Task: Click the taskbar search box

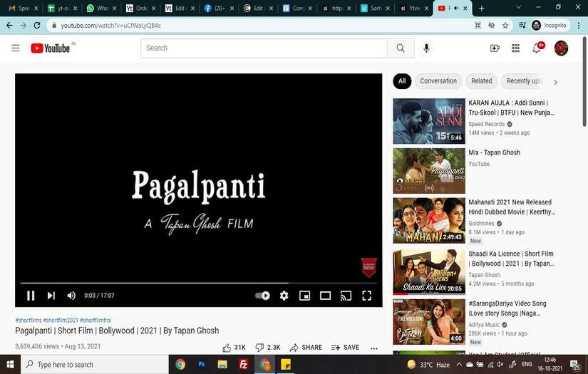Action: [x=95, y=365]
